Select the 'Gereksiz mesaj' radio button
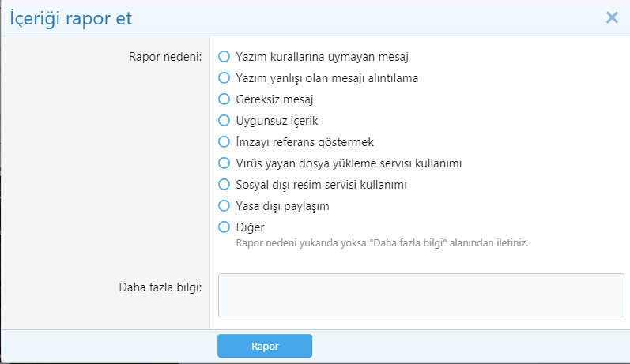Screen dimensions: 630x364 pos(224,99)
